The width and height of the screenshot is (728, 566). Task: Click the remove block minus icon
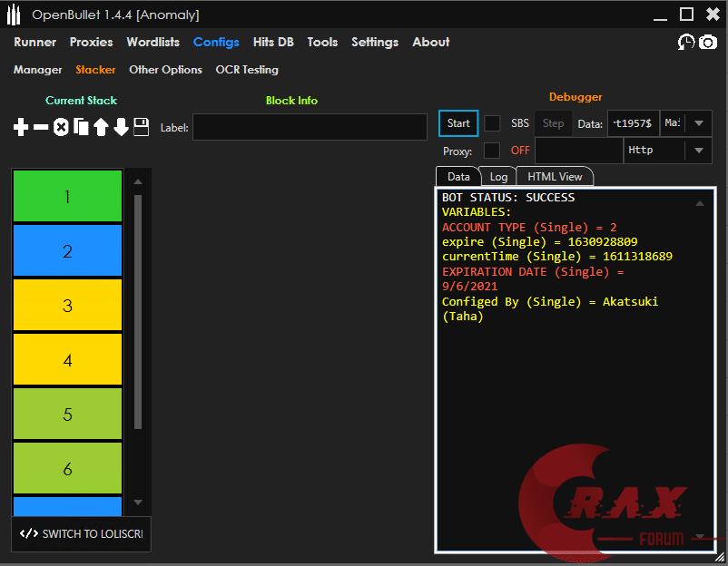(41, 127)
